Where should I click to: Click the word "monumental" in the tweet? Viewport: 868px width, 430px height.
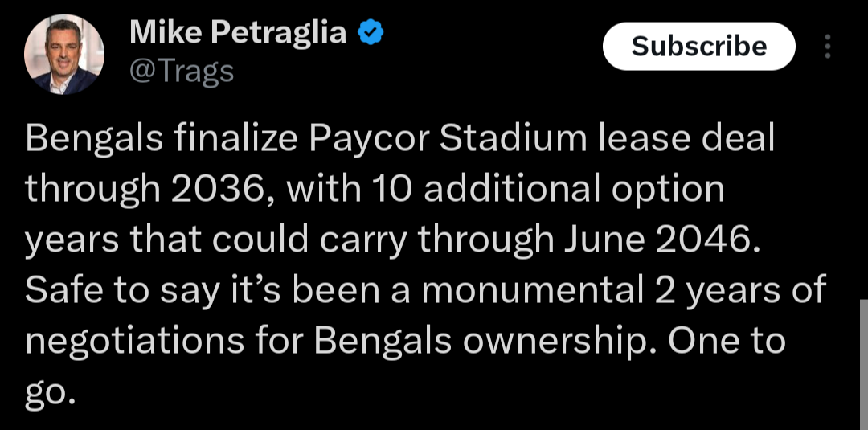point(530,291)
